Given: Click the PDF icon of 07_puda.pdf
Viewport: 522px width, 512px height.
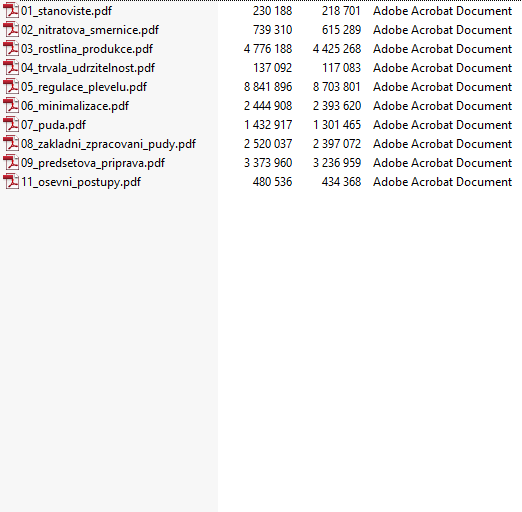Looking at the screenshot, I should [11, 124].
